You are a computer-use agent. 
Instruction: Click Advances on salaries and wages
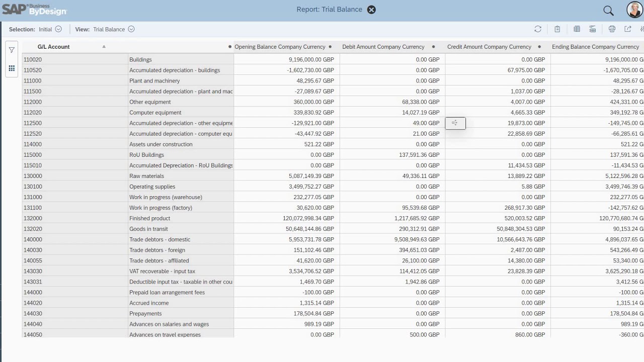pyautogui.click(x=169, y=323)
